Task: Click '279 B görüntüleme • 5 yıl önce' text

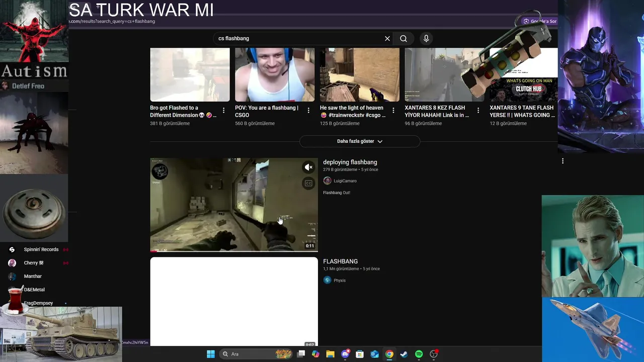Action: coord(350,170)
